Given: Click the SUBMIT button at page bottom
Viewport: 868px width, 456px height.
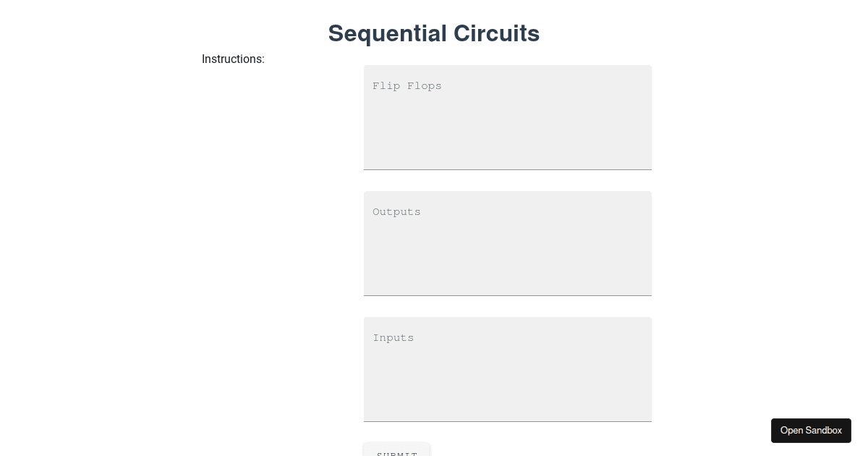Looking at the screenshot, I should point(396,452).
